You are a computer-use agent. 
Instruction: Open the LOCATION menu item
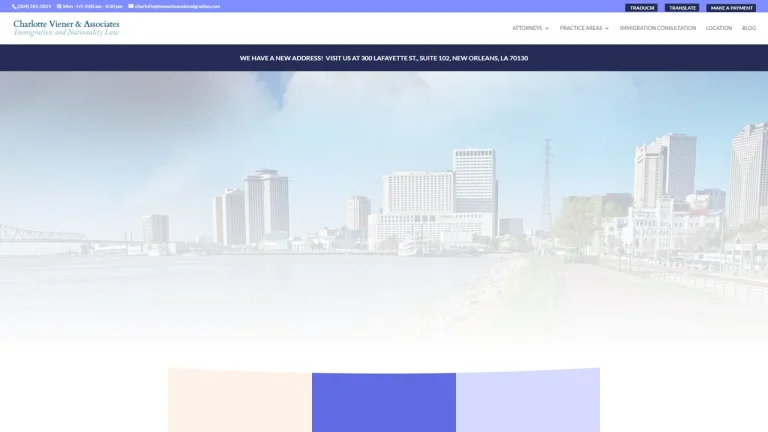[719, 28]
